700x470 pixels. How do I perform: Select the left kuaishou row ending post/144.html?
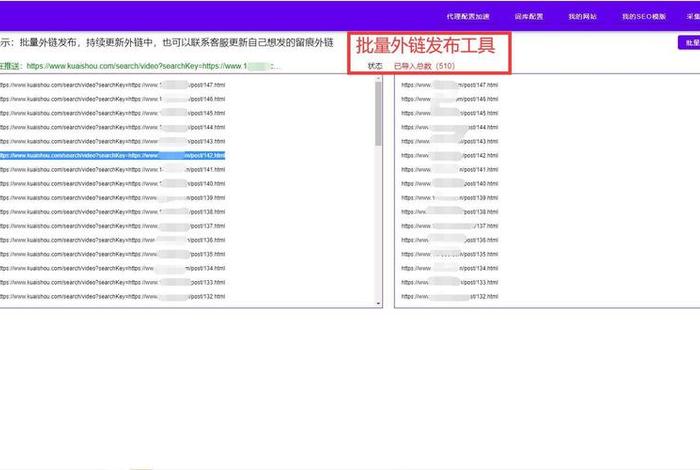[112, 127]
